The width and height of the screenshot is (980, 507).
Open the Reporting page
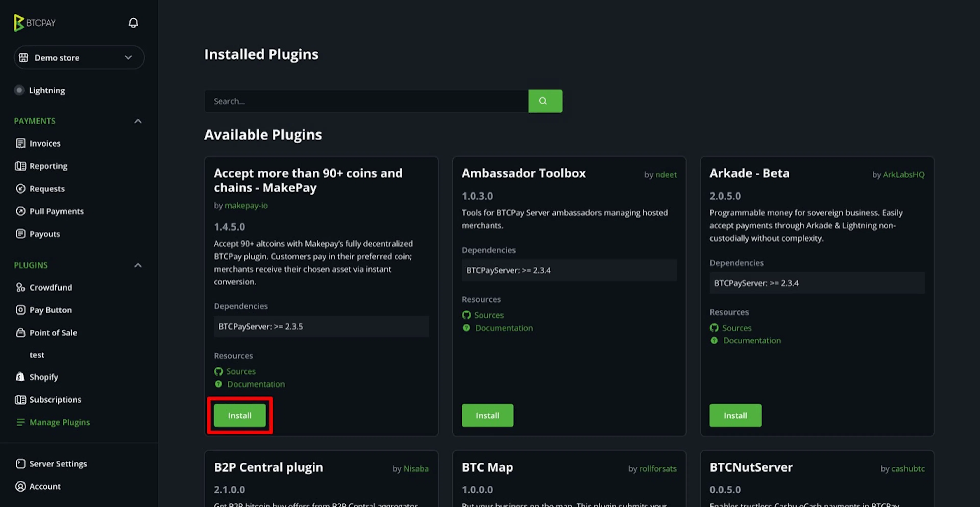tap(48, 166)
